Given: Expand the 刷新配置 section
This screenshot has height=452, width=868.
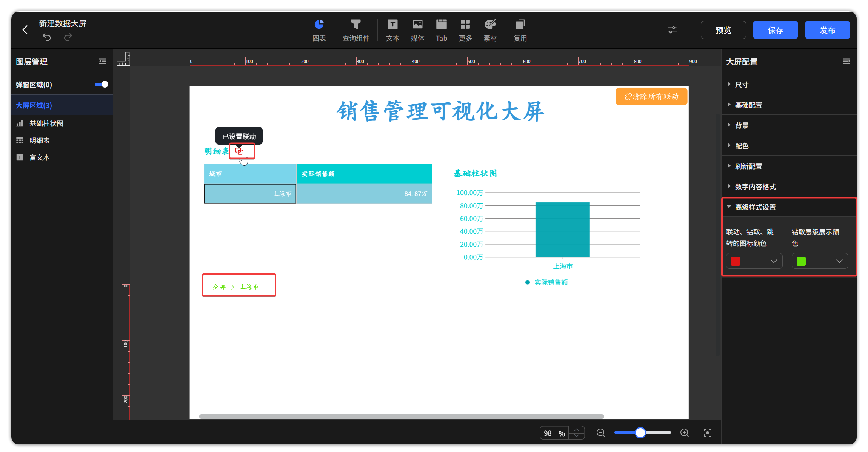Looking at the screenshot, I should click(789, 166).
